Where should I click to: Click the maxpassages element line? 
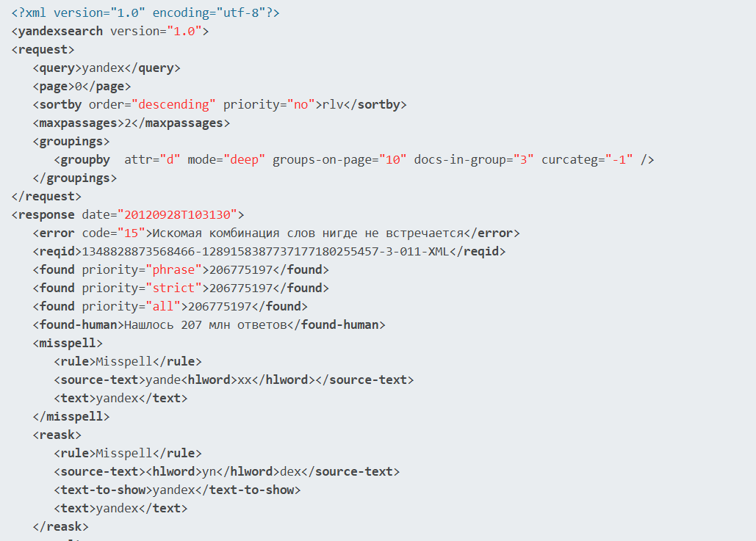click(x=131, y=123)
